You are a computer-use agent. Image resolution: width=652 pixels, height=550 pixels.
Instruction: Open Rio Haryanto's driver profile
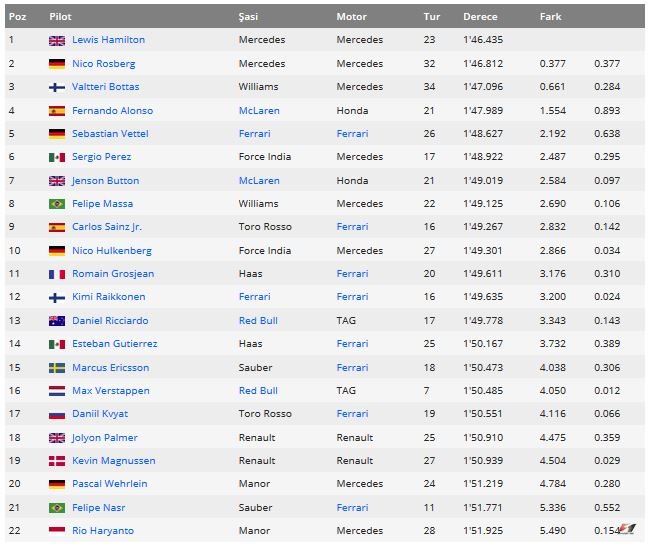coord(102,531)
